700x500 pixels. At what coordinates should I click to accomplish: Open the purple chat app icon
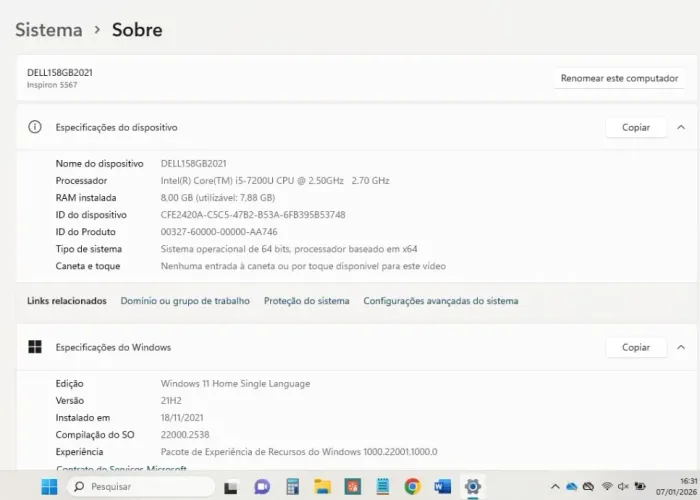262,487
